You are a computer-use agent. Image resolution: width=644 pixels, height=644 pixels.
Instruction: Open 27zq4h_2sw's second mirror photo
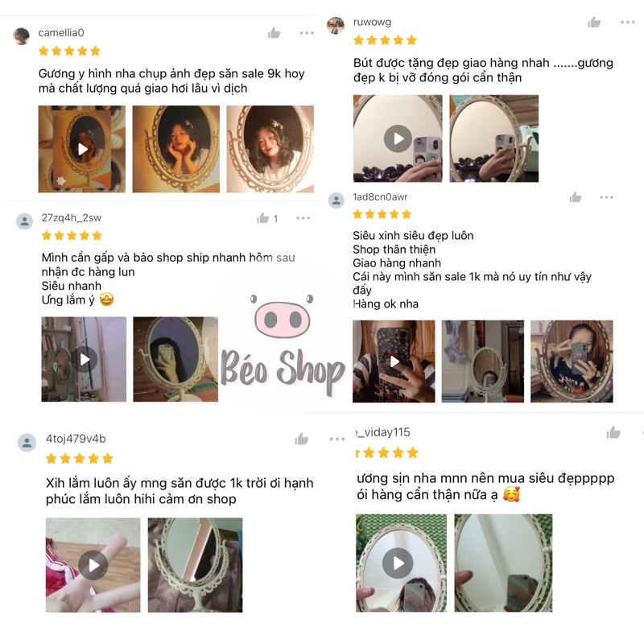pyautogui.click(x=175, y=359)
